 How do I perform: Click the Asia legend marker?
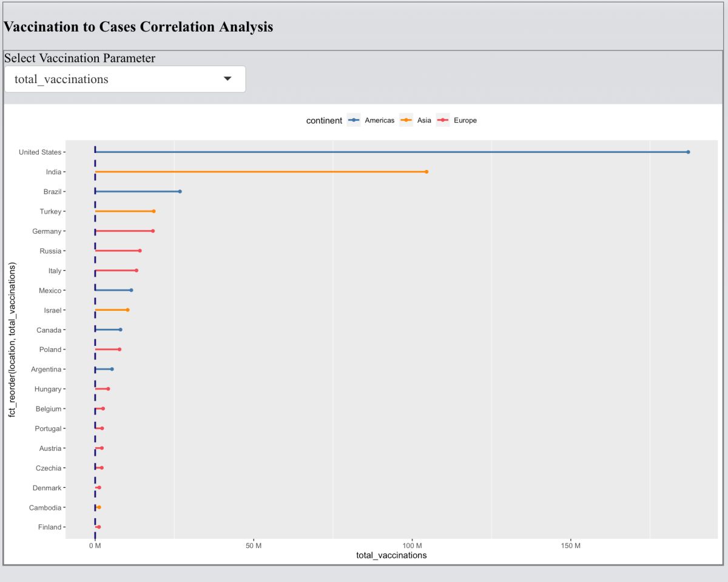(x=406, y=120)
